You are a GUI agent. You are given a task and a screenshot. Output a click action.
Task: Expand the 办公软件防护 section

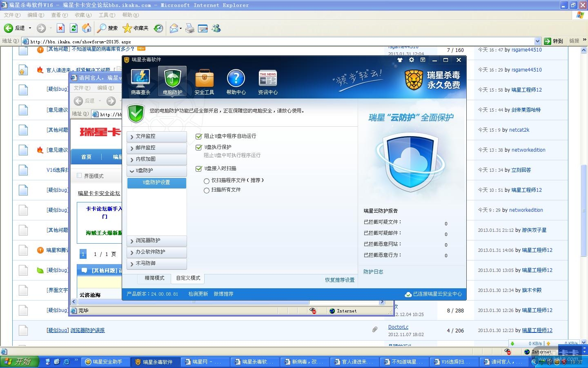point(157,252)
